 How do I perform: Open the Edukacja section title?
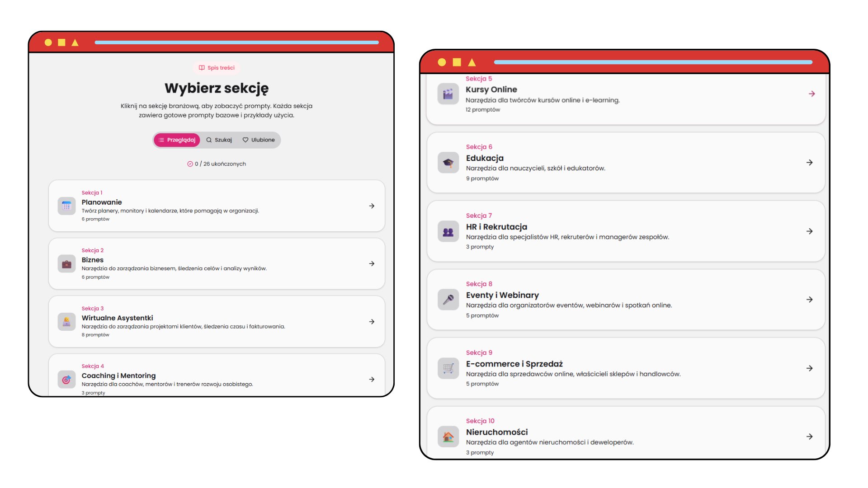click(485, 158)
